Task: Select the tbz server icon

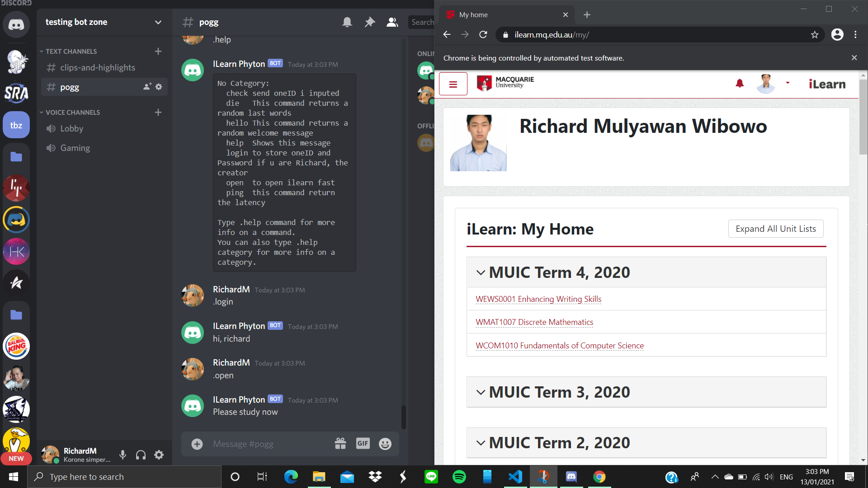Action: [16, 125]
